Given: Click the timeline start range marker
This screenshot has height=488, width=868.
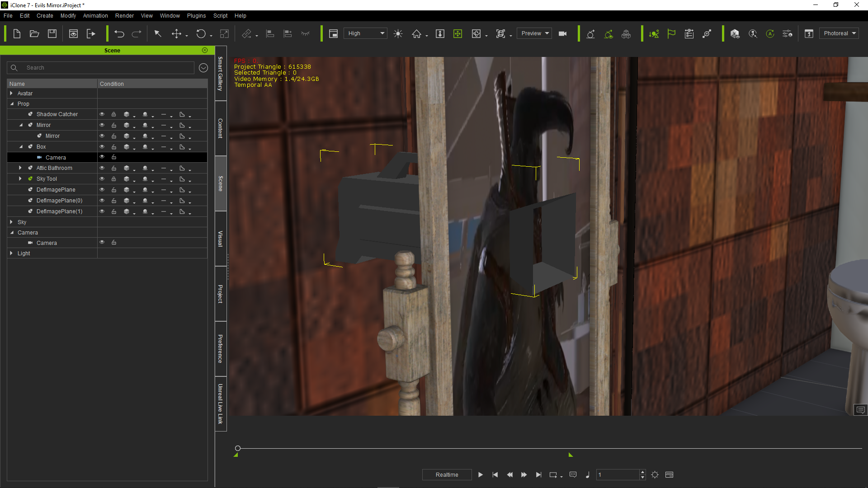Looking at the screenshot, I should [x=236, y=455].
